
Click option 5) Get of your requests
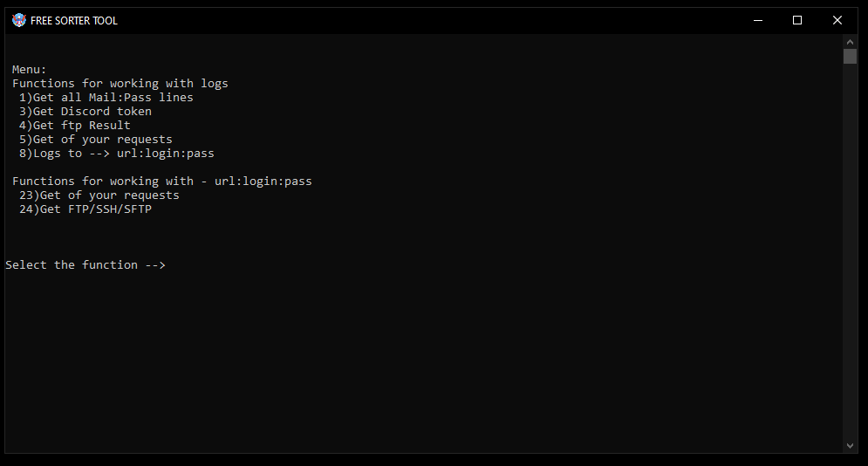96,140
